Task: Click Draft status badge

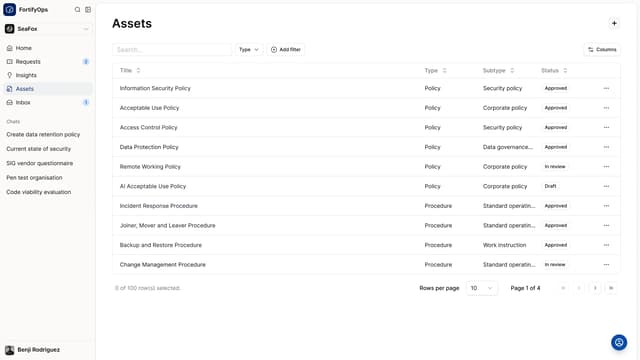Action: click(x=550, y=186)
